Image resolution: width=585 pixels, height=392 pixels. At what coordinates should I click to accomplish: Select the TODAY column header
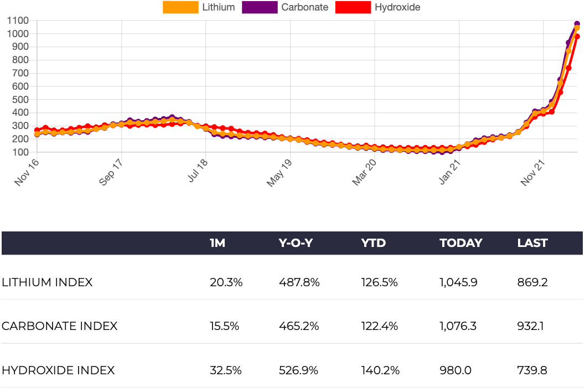(460, 243)
